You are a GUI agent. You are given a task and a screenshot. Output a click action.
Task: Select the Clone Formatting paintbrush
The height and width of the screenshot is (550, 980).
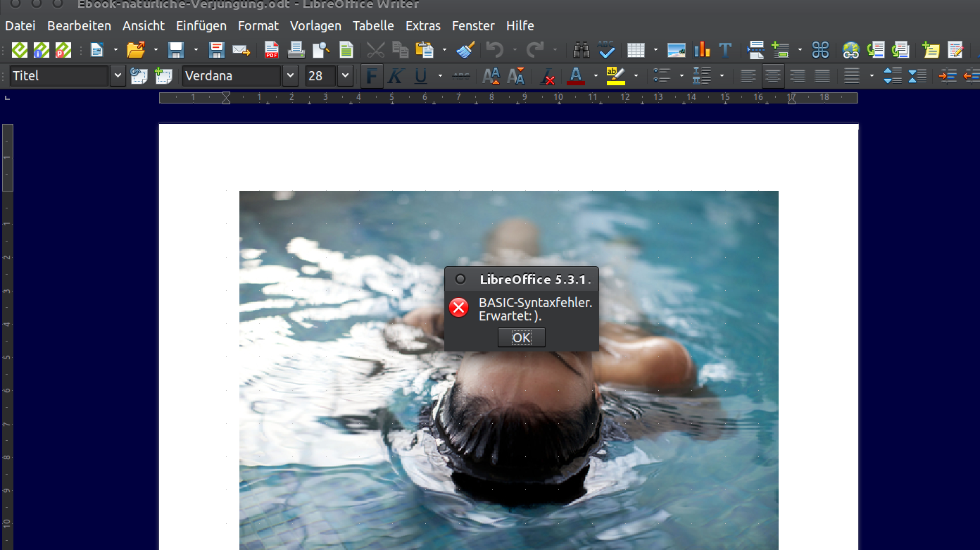tap(465, 50)
